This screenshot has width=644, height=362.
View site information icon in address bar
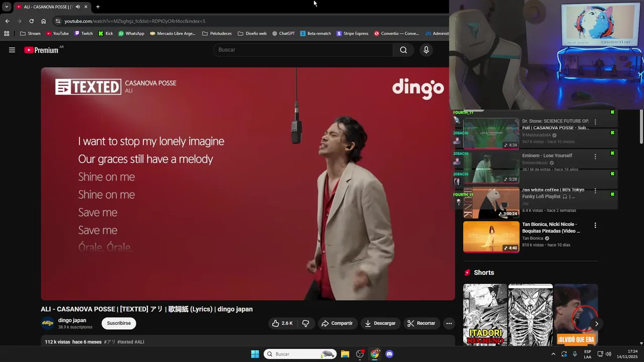[58, 21]
